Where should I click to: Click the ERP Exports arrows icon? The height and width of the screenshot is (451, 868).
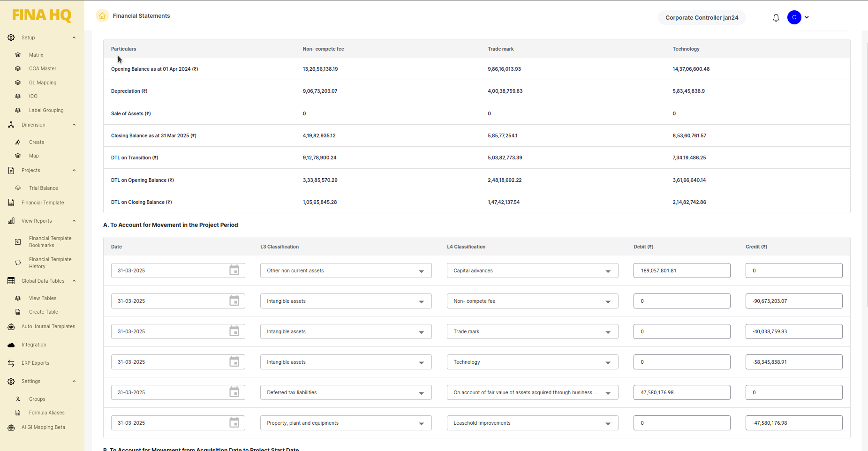click(x=11, y=363)
